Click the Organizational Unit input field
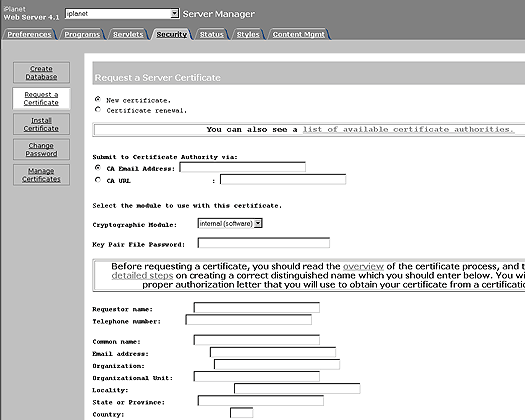The width and height of the screenshot is (525, 420). click(x=256, y=376)
